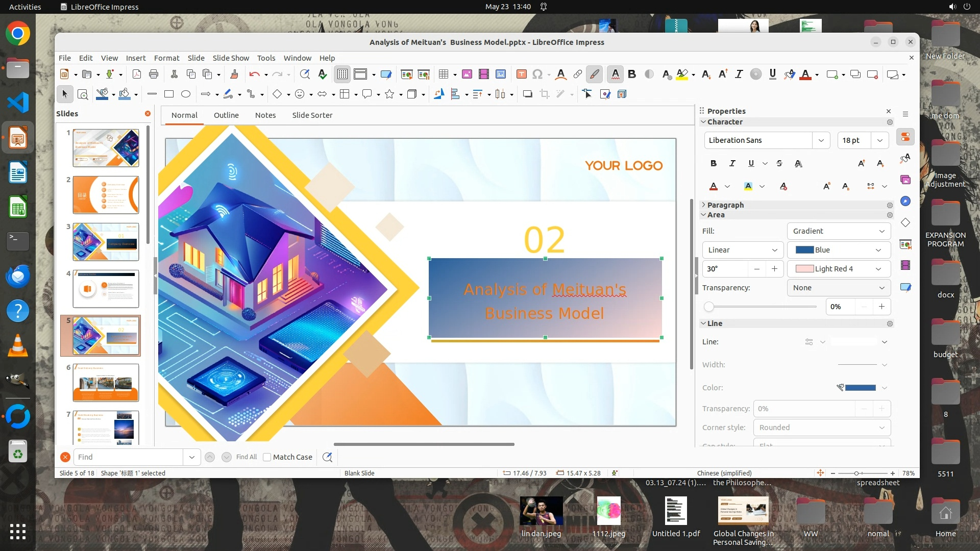Image resolution: width=980 pixels, height=551 pixels.
Task: Click the Insert Image icon
Action: 467,74
